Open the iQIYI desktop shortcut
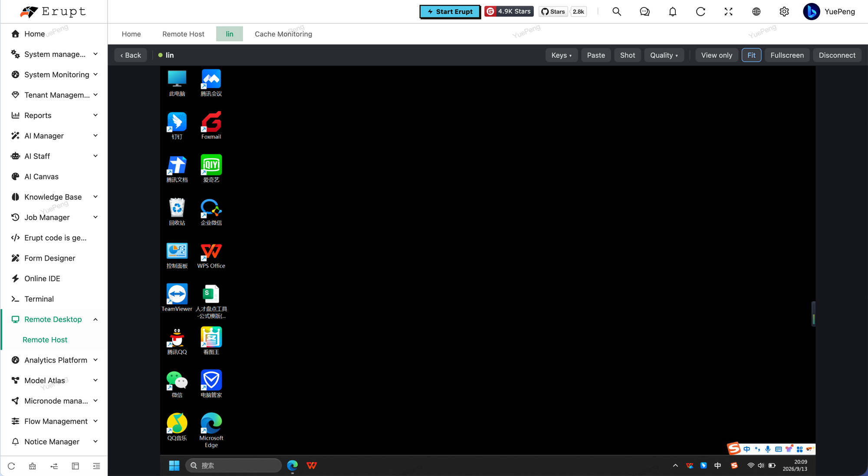 (x=211, y=169)
